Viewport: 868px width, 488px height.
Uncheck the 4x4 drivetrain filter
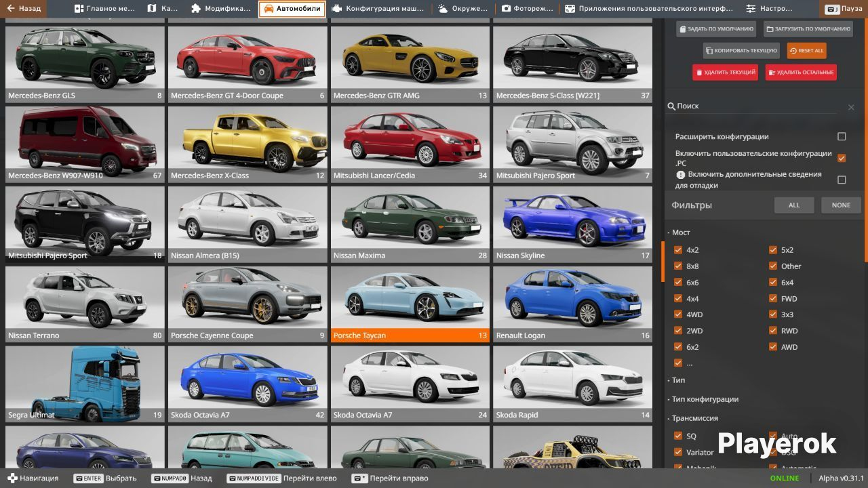coord(678,299)
